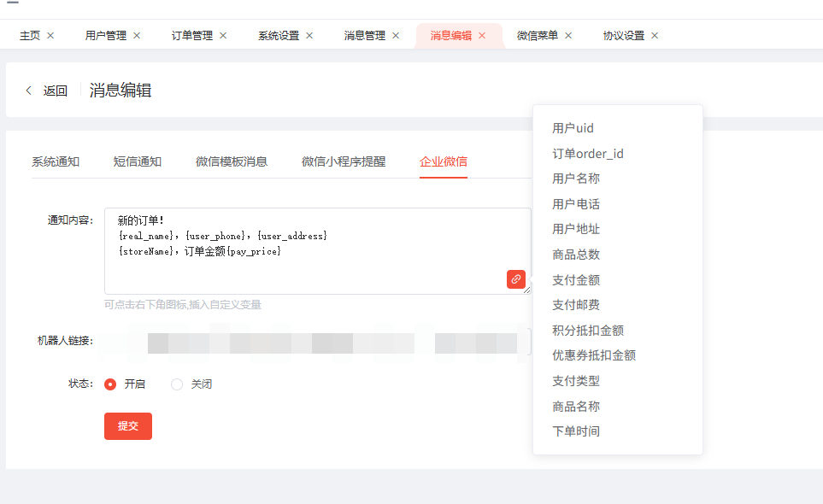The width and height of the screenshot is (823, 504).
Task: Close the 系统设置 tab
Action: tap(309, 36)
